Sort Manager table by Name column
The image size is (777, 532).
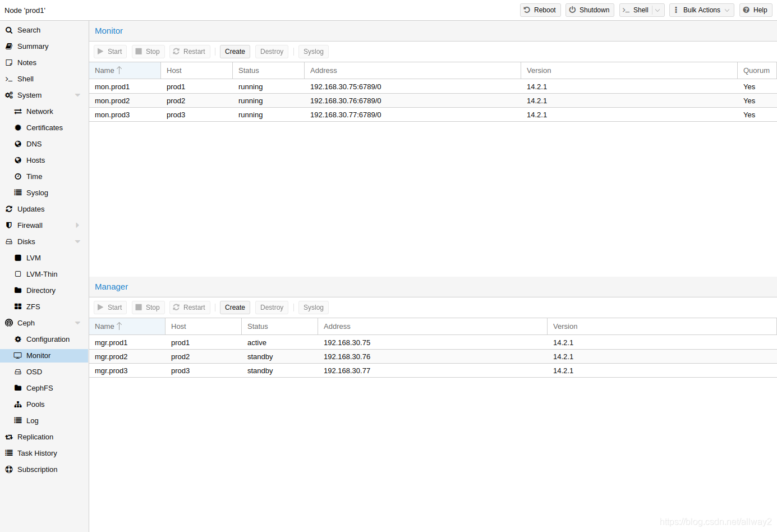[127, 327]
